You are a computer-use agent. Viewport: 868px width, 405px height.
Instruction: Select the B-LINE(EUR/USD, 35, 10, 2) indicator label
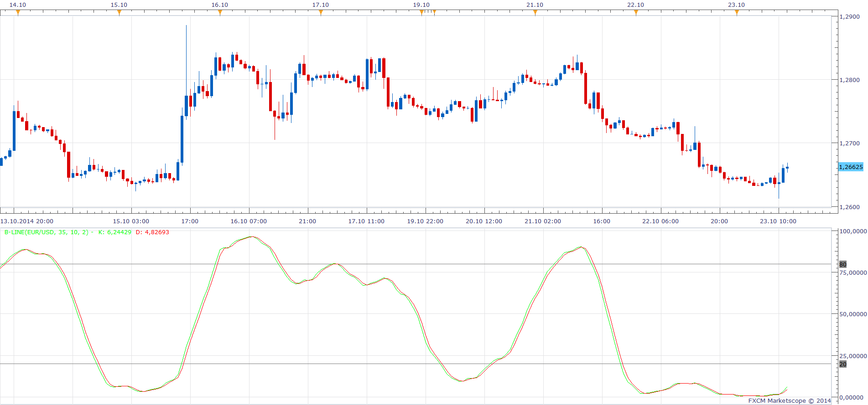pos(47,232)
